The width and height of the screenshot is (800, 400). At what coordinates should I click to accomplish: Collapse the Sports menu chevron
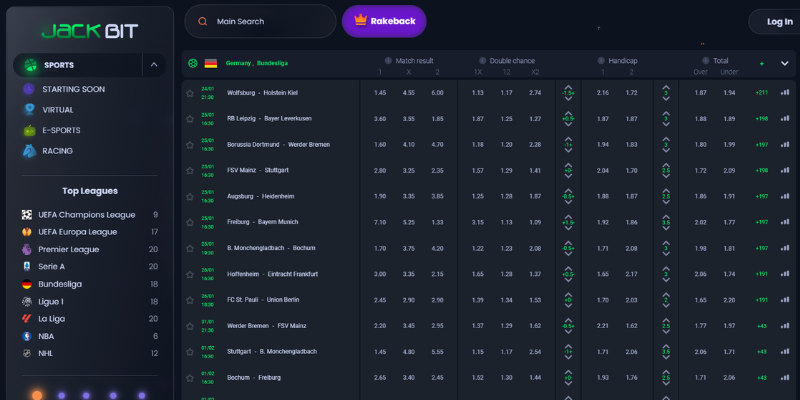(154, 65)
